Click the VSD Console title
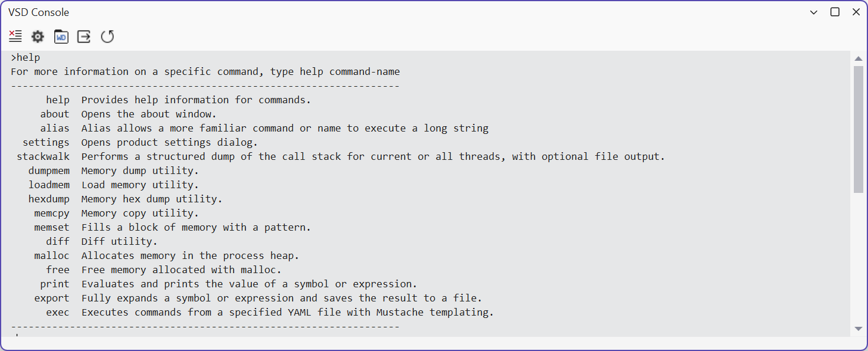This screenshot has height=351, width=868. (x=38, y=12)
